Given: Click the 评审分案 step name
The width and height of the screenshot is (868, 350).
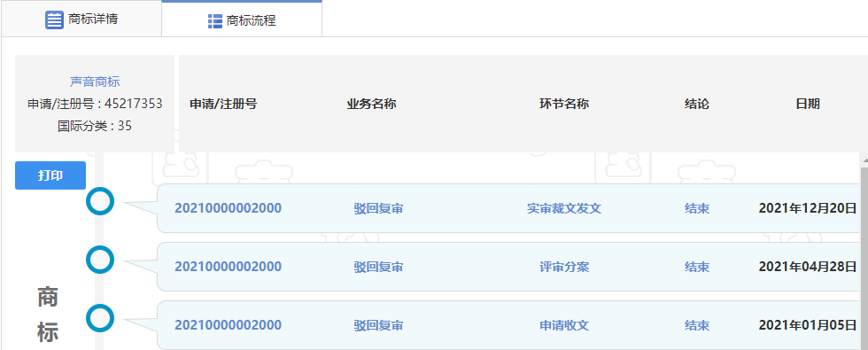Looking at the screenshot, I should coord(564,268).
